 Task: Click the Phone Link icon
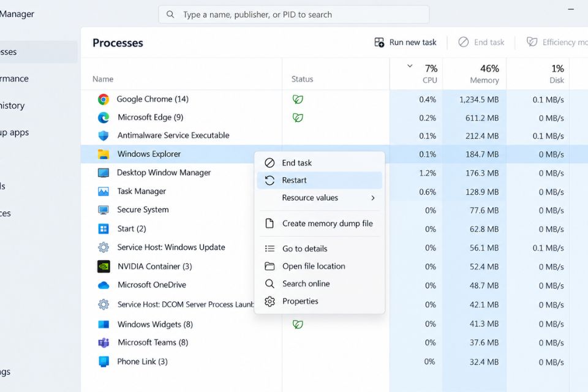(104, 361)
